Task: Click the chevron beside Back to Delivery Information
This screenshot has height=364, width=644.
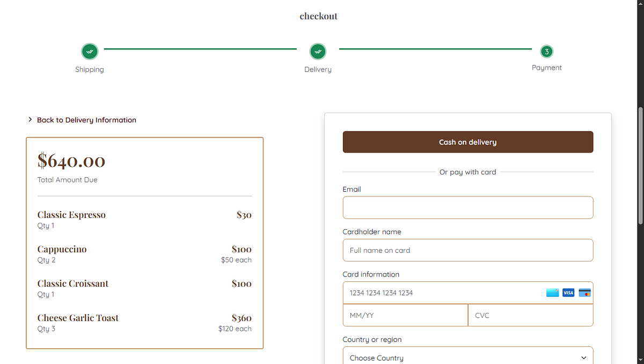Action: [30, 119]
